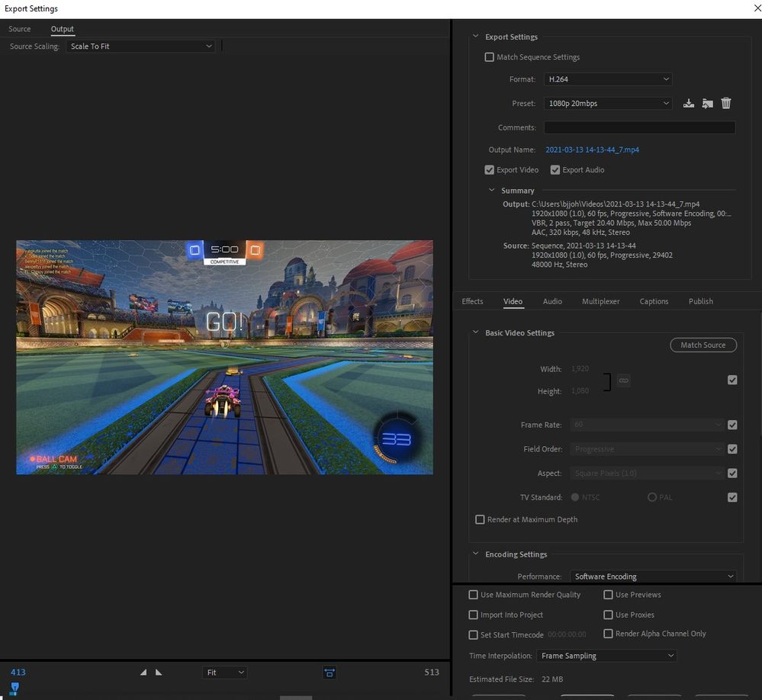The height and width of the screenshot is (700, 762).
Task: Switch to the Source tab
Action: coord(20,29)
